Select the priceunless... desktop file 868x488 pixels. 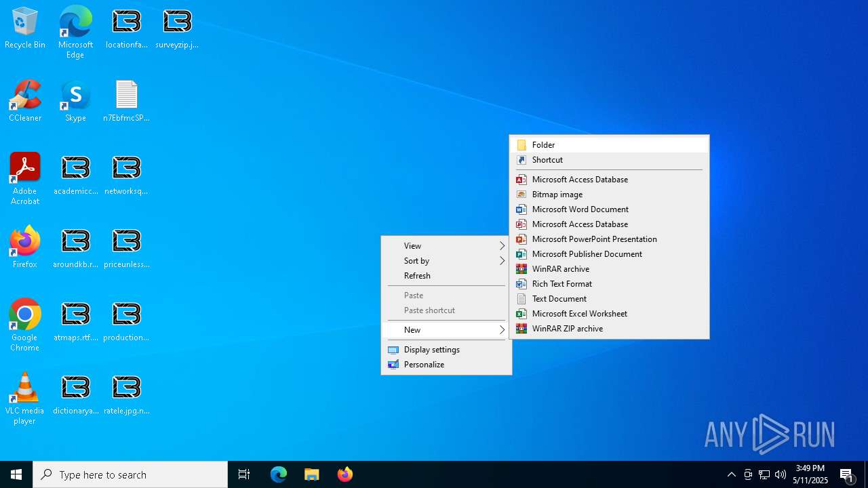click(126, 248)
